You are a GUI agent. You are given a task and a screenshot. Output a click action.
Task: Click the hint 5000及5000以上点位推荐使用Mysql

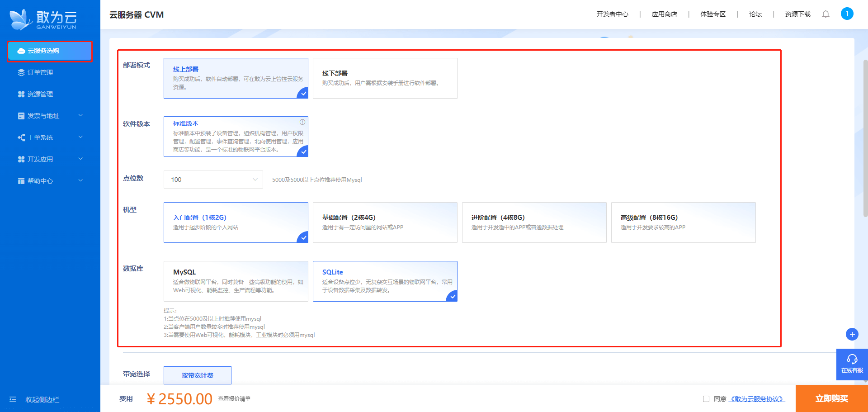coord(317,180)
